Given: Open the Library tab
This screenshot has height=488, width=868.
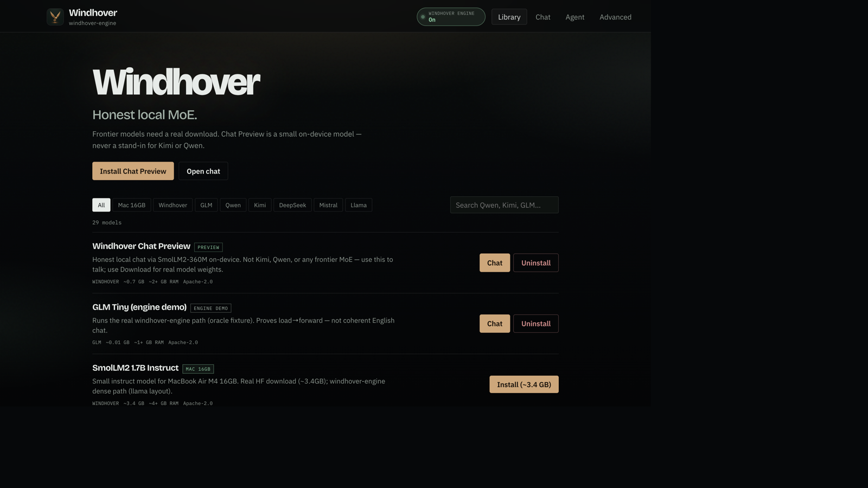Looking at the screenshot, I should 509,17.
